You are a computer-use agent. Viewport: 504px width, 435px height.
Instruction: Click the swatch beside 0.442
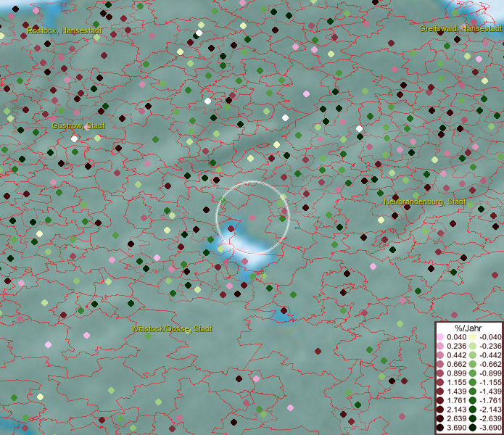(x=440, y=355)
